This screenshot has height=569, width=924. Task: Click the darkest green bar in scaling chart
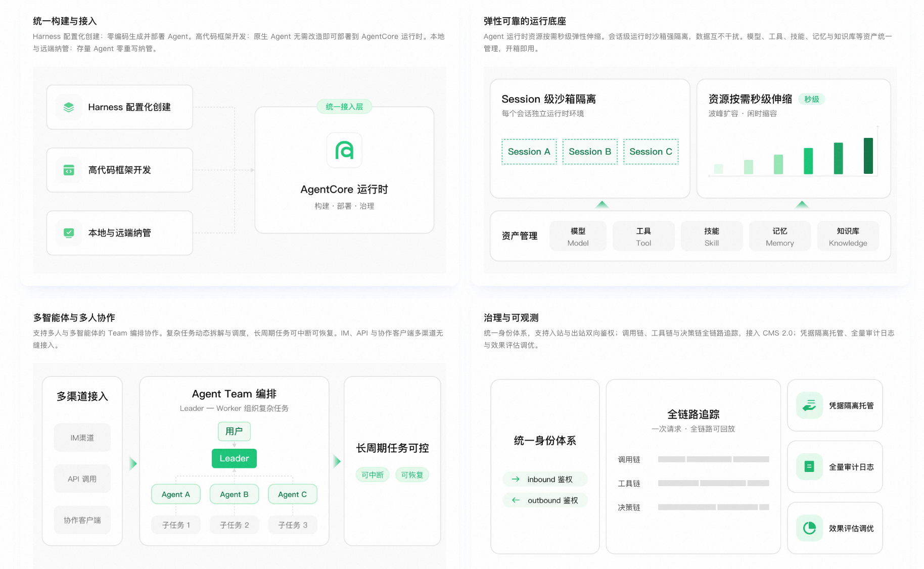point(868,156)
